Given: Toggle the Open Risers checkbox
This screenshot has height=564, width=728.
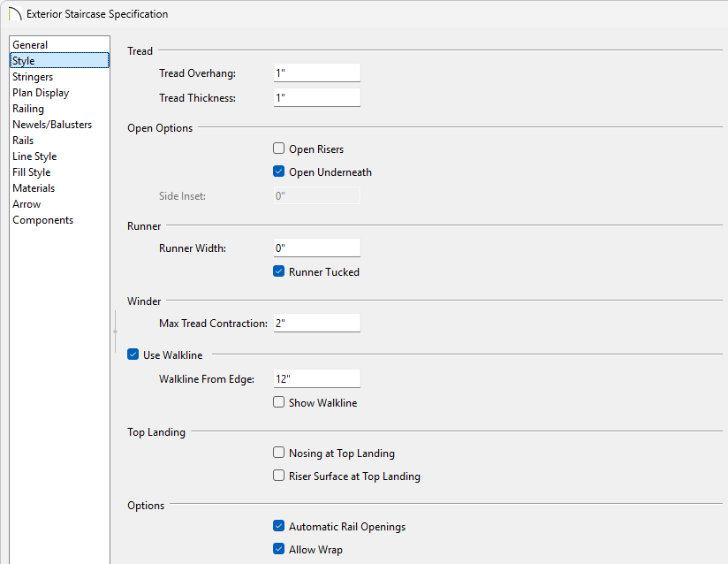Looking at the screenshot, I should 279,149.
